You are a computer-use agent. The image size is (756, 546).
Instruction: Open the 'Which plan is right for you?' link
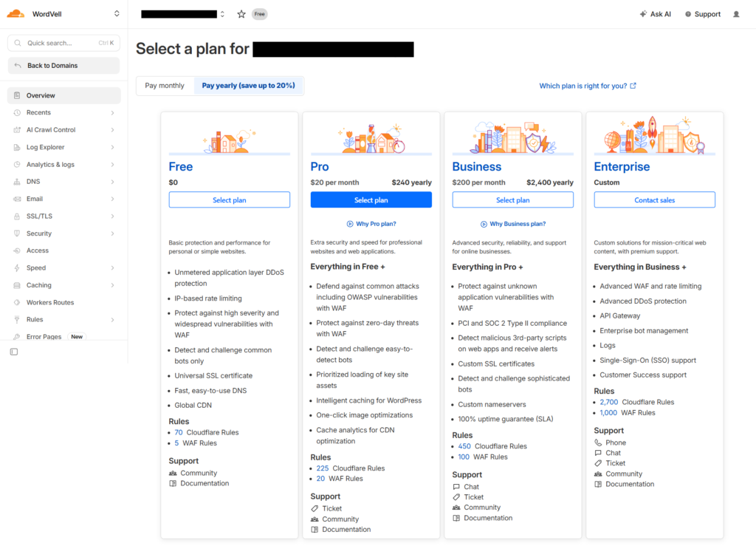tap(583, 86)
